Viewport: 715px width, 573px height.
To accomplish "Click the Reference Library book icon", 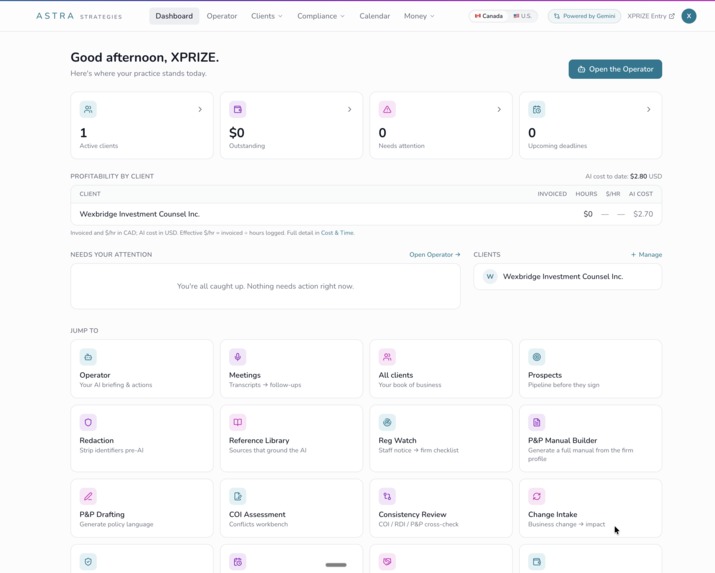I will coord(238,422).
